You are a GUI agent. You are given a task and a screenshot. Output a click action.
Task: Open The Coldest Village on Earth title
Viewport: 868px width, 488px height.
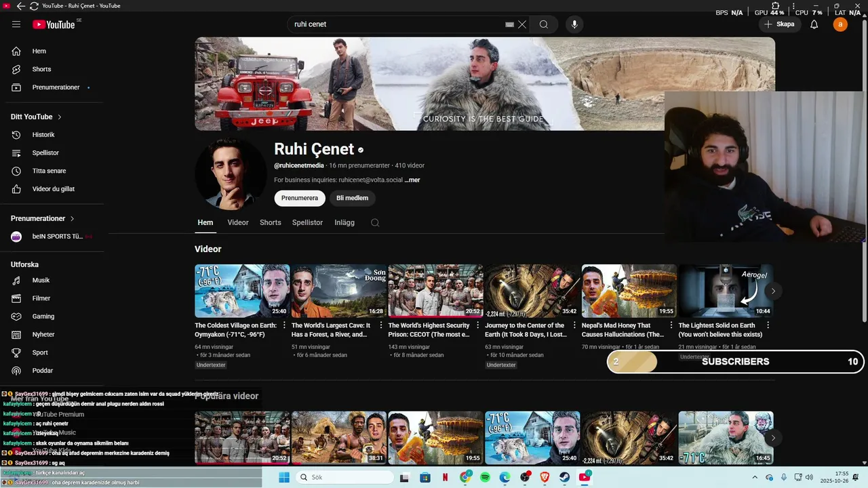236,330
